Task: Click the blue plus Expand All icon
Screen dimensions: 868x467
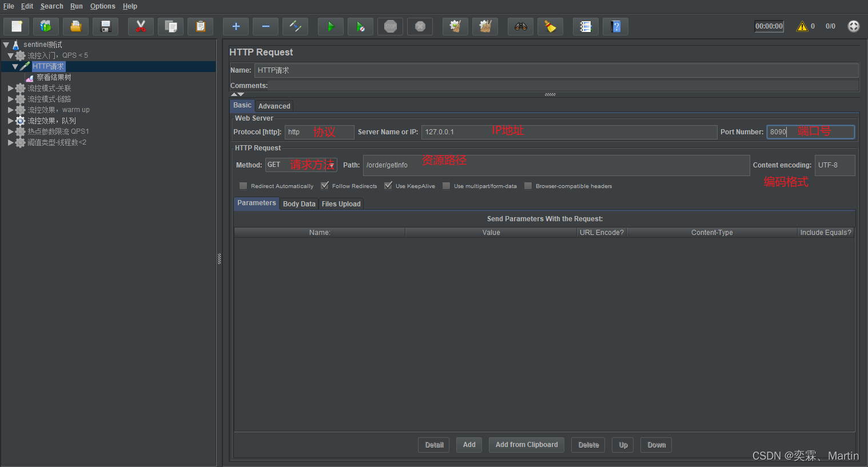Action: click(x=236, y=26)
